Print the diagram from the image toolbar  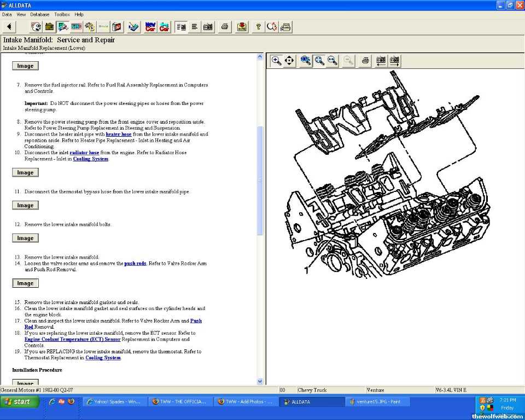(365, 61)
